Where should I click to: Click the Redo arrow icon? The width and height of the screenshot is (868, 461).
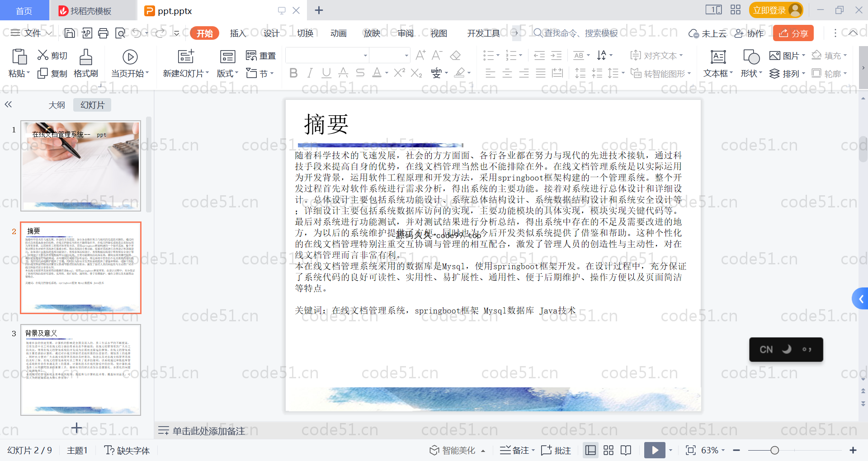(160, 33)
